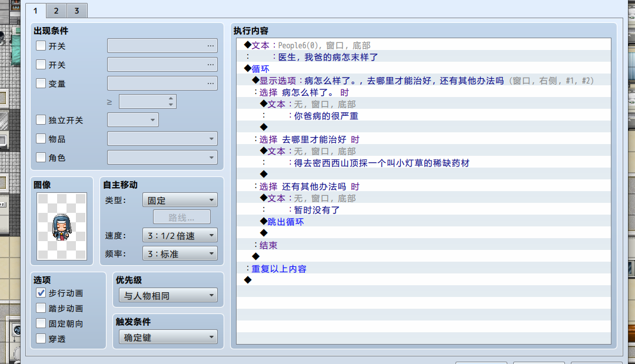Image resolution: width=635 pixels, height=364 pixels.
Task: Switch to event page tab 2
Action: 56,11
